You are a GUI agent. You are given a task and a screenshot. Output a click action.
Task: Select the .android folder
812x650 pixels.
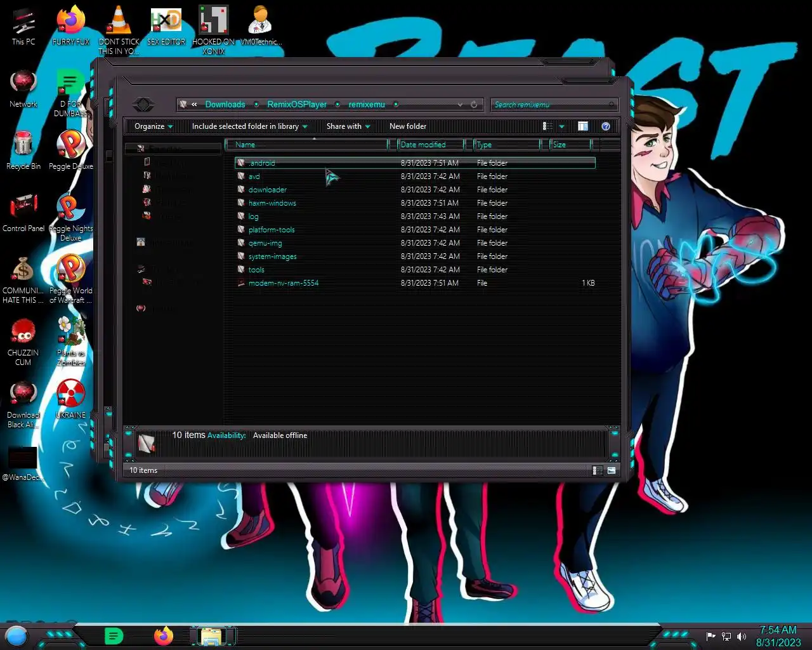415,163
